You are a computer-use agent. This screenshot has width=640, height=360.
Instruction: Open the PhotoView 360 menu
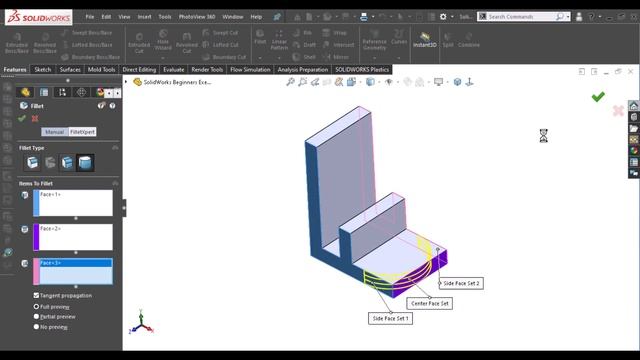point(197,17)
